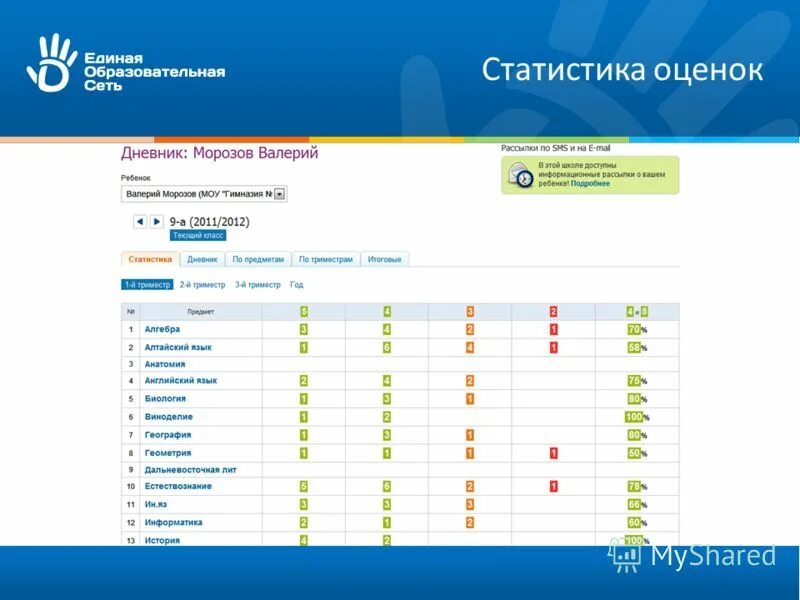800x600 pixels.
Task: Switch to the По предметам tab
Action: [x=258, y=257]
